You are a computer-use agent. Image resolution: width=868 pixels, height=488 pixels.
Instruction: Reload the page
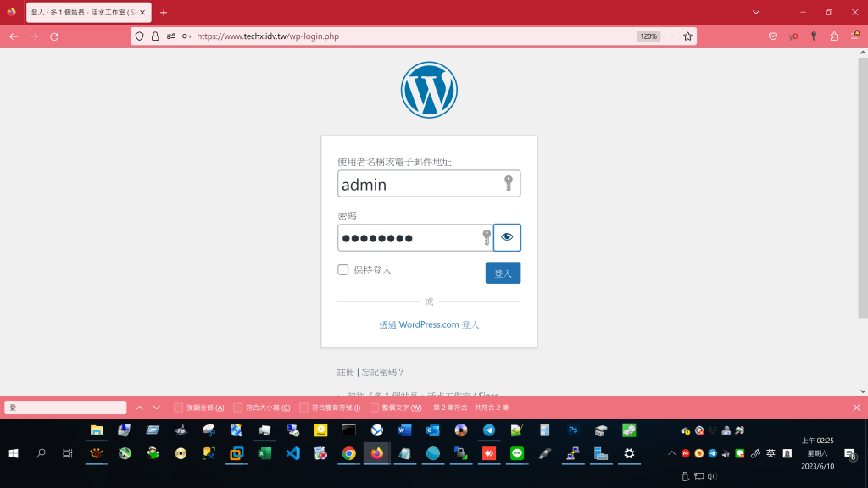click(54, 36)
